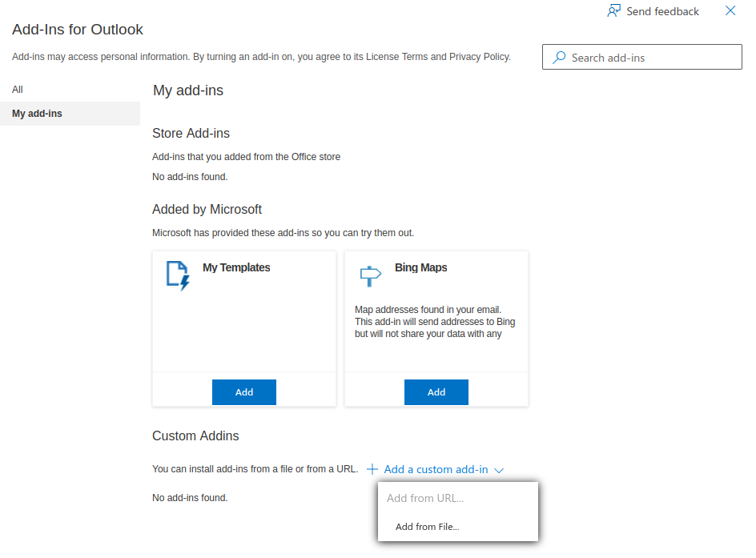Image resolution: width=756 pixels, height=558 pixels.
Task: Click the Send feedback person icon
Action: [x=613, y=10]
